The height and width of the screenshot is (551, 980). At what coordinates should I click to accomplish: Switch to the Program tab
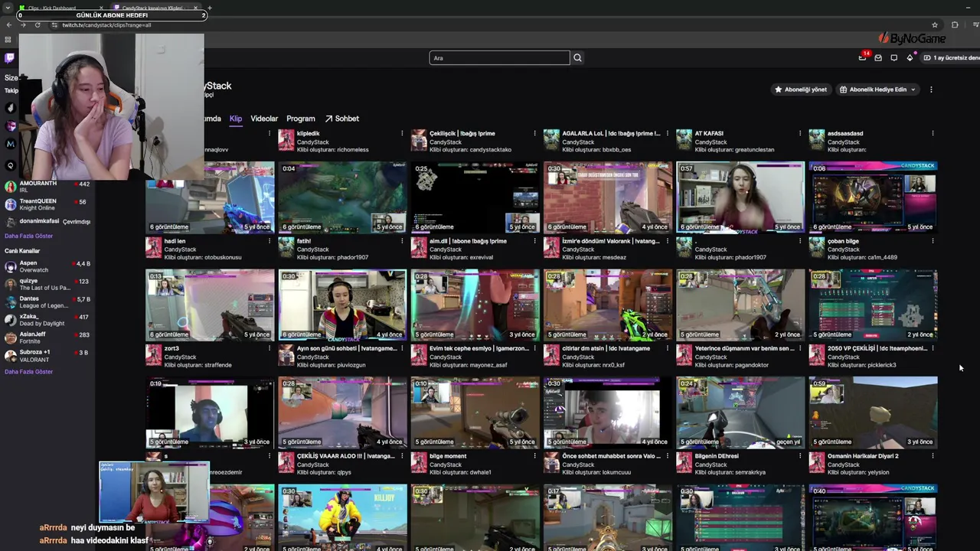pos(301,119)
